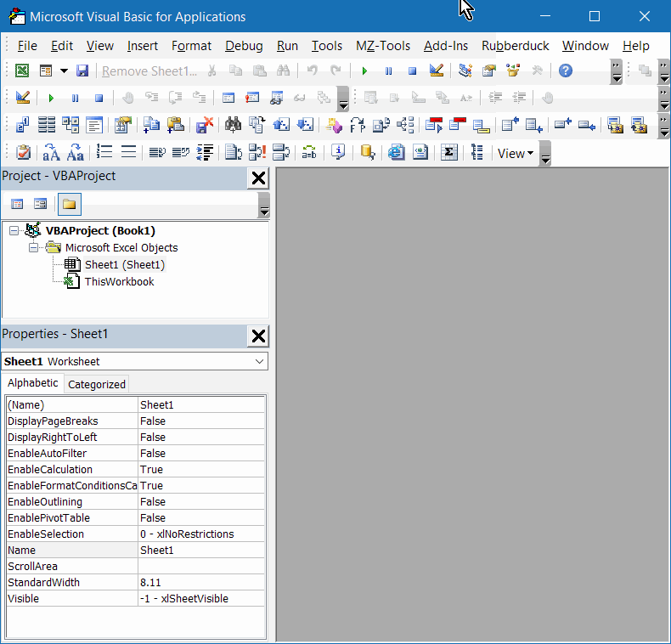Screen dimensions: 671x644
Task: Select the '0 - xlNoRestrictions' value
Action: (x=201, y=534)
